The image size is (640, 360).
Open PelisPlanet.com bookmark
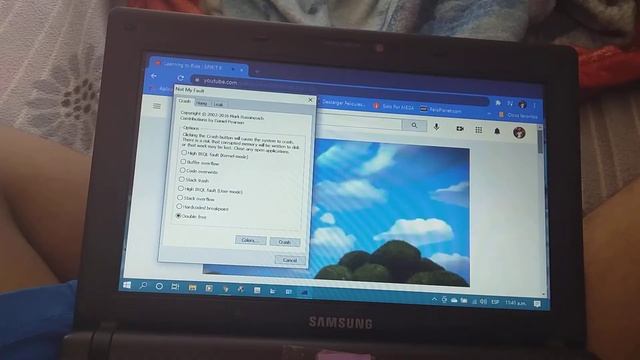pyautogui.click(x=441, y=109)
